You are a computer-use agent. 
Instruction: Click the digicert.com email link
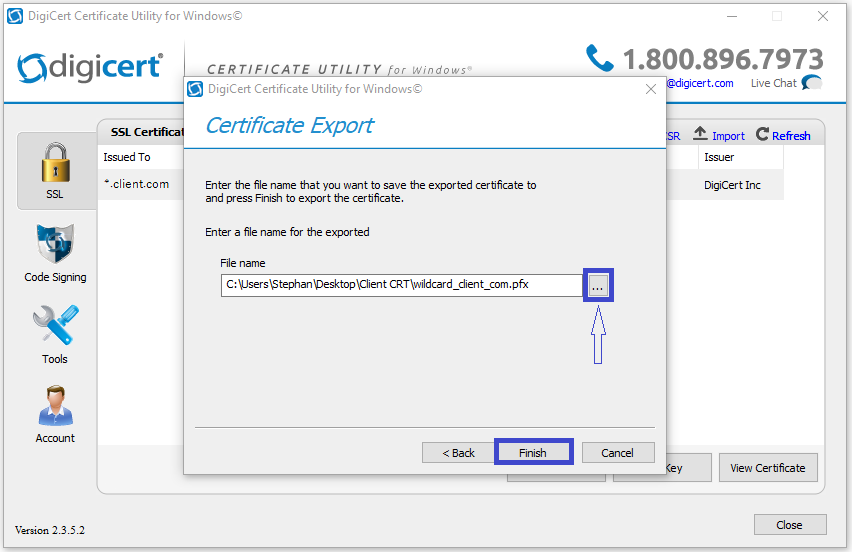[x=700, y=83]
